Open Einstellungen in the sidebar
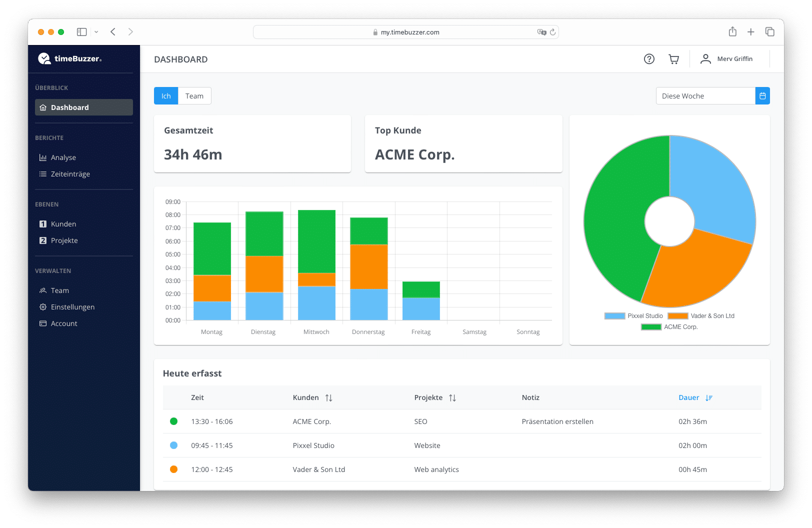 (x=72, y=307)
